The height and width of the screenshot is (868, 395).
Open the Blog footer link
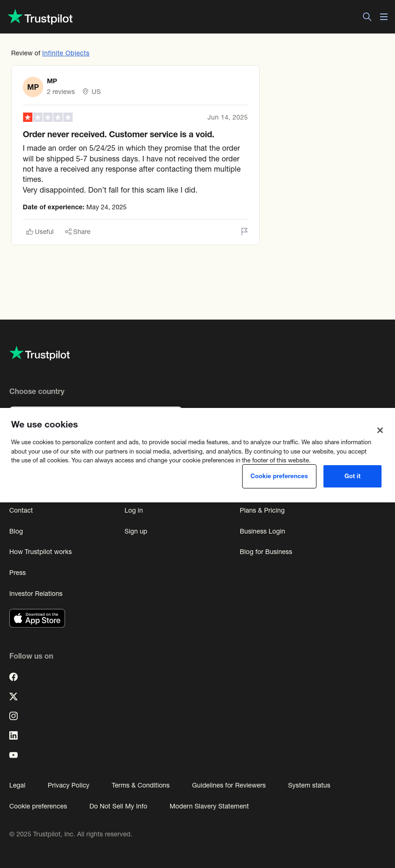coord(16,531)
